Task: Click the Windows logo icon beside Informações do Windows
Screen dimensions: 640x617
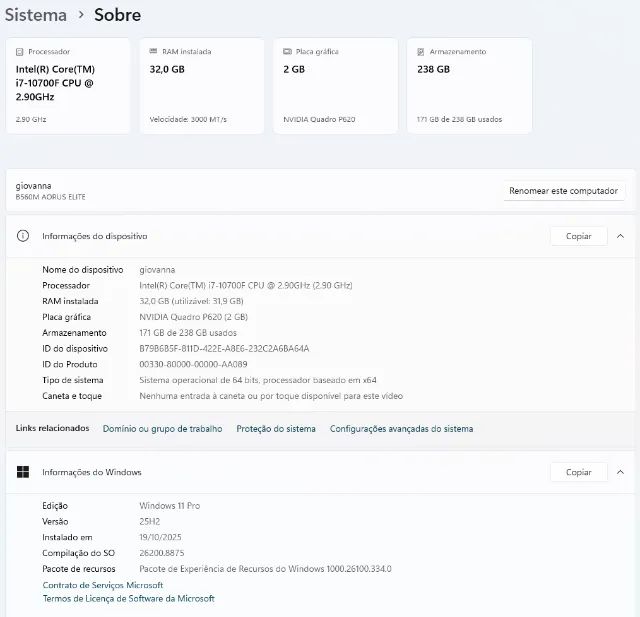Action: (x=23, y=472)
